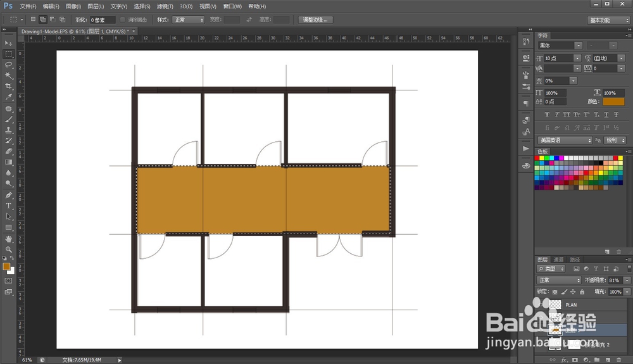Select the Rectangular Marquee tool
This screenshot has width=633, height=364.
tap(8, 54)
